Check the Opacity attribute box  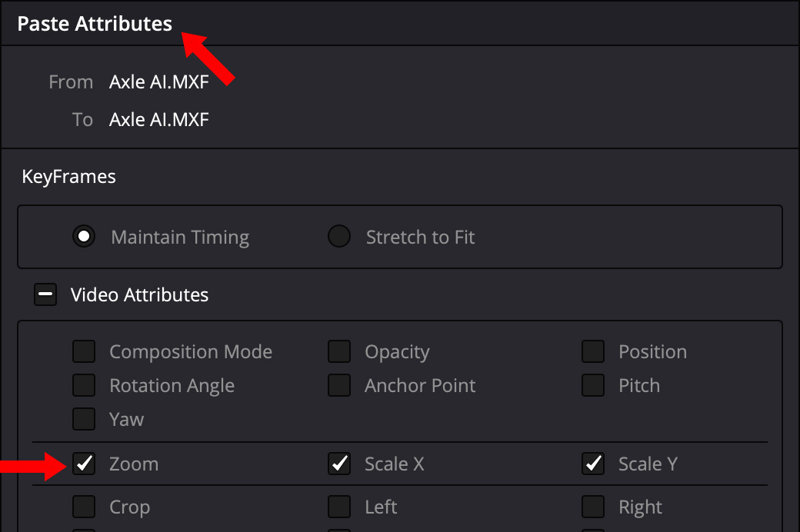(339, 352)
